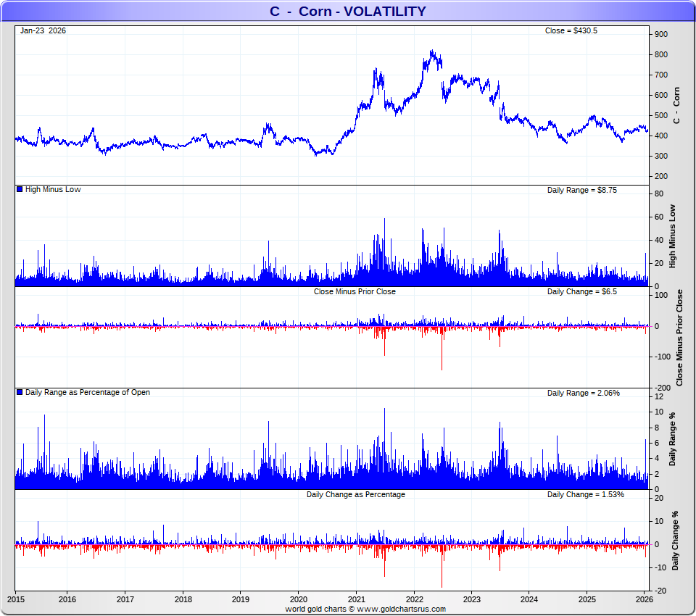
Task: Click the 2015 label on the time axis
Action: 16,599
